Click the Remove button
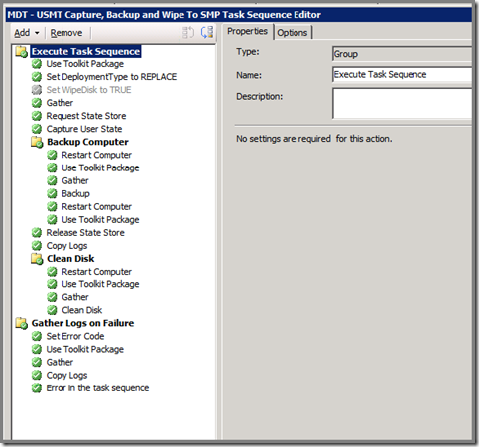The height and width of the screenshot is (447, 479). click(x=66, y=33)
